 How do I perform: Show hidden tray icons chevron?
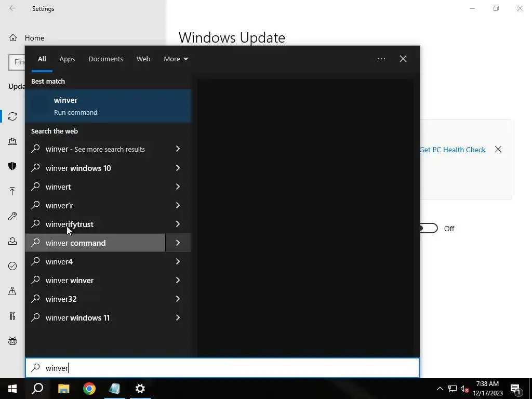click(x=440, y=389)
